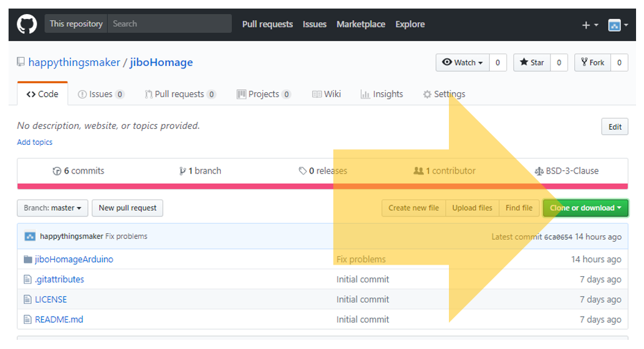644x349 pixels.
Task: Click the jiboHomageArduino folder icon
Action: (x=28, y=259)
